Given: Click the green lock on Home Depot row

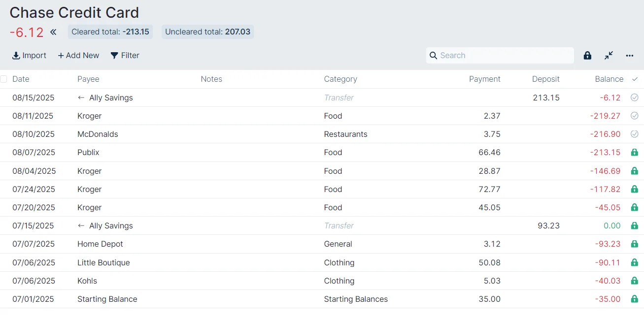Looking at the screenshot, I should click(635, 244).
